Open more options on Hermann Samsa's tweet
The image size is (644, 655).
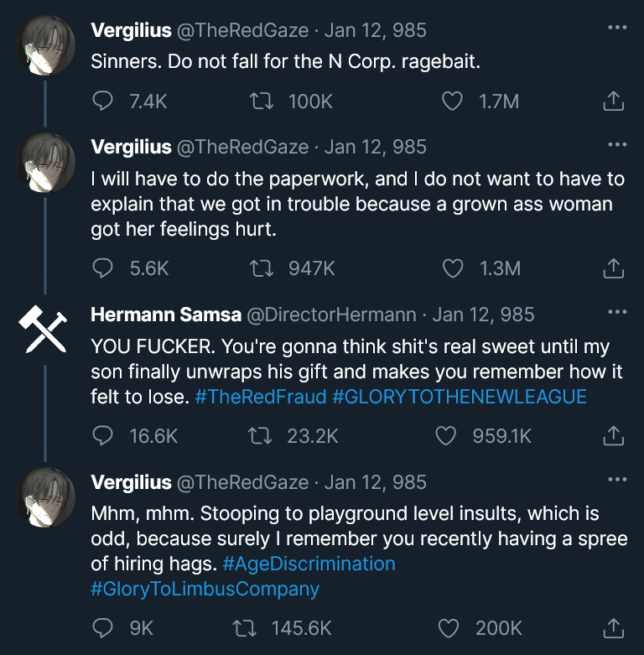616,313
